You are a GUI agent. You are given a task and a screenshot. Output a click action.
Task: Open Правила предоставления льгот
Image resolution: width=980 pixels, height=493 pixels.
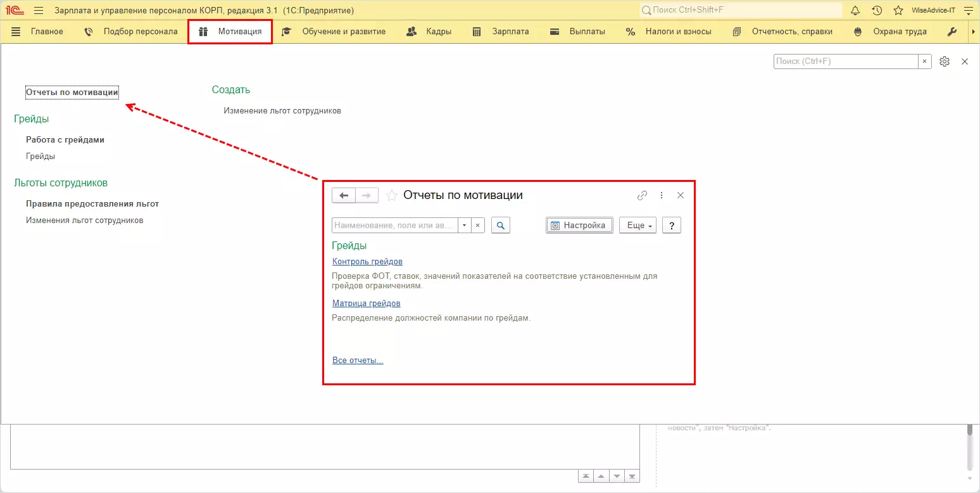pos(92,204)
